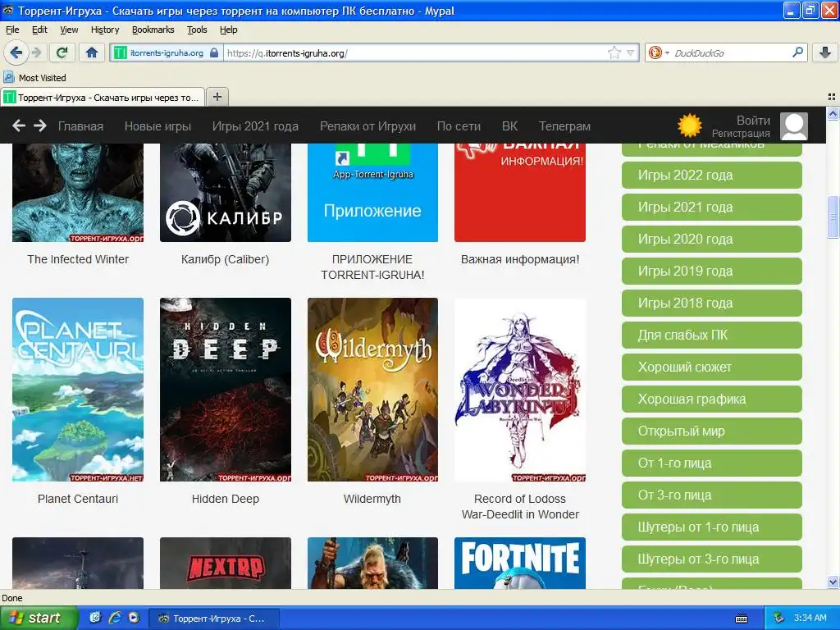Click the Регистрация link
Viewport: 840px width, 630px height.
(741, 134)
